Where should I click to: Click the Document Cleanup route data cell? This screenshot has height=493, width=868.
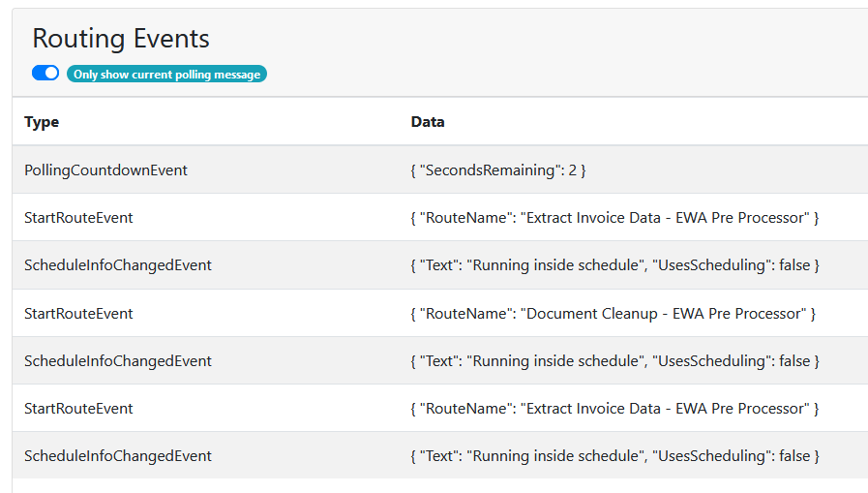(613, 314)
